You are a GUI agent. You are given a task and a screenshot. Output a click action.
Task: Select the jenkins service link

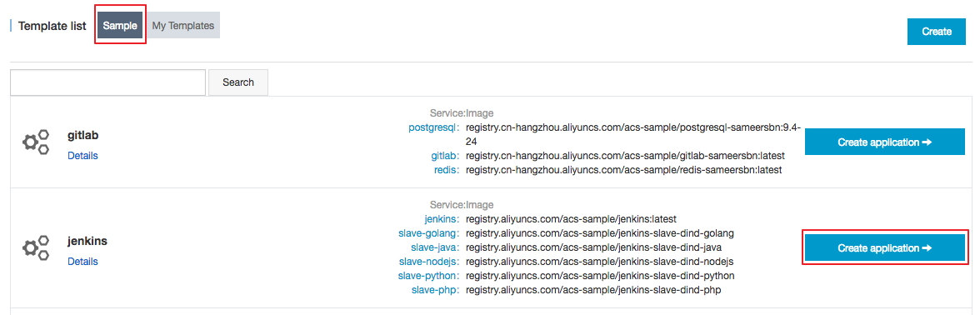coord(442,219)
